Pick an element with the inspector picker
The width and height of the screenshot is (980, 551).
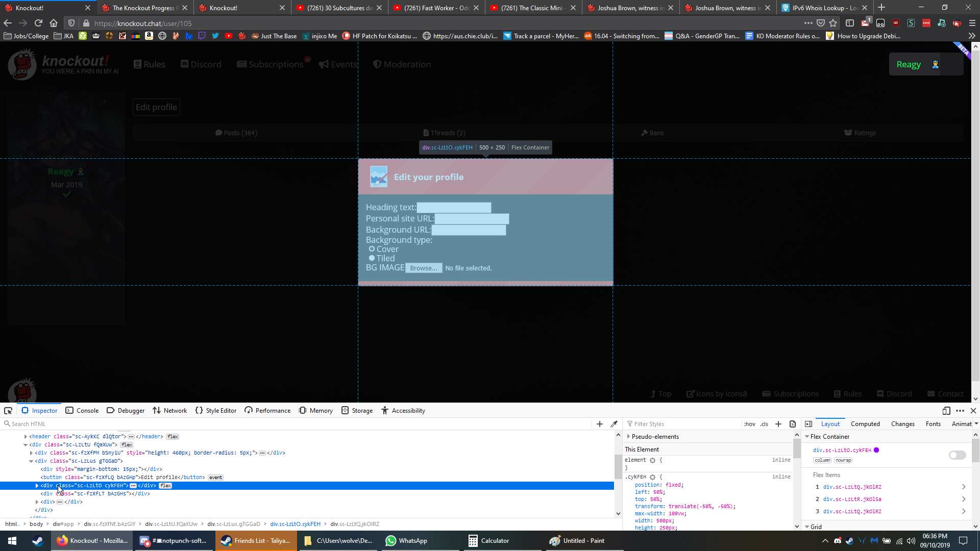(x=8, y=411)
